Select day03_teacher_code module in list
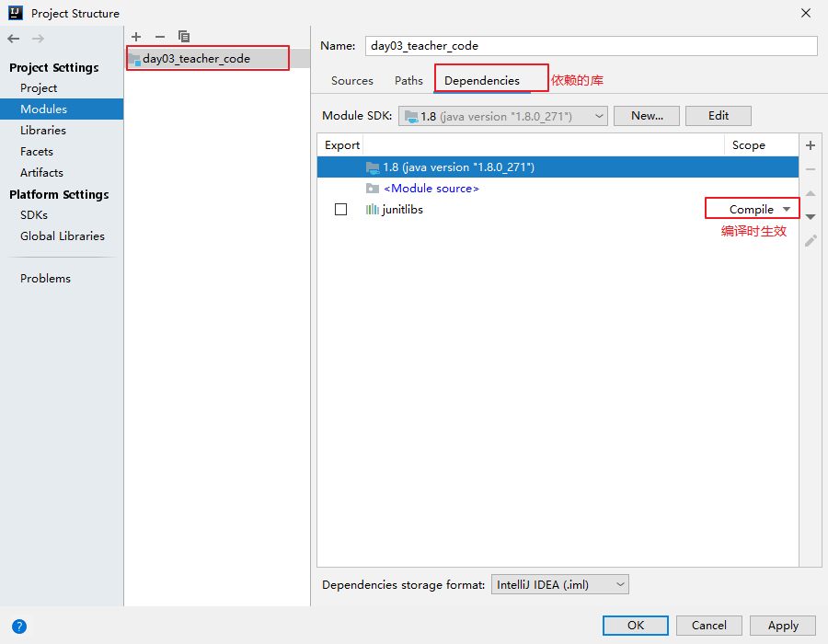 click(x=196, y=59)
